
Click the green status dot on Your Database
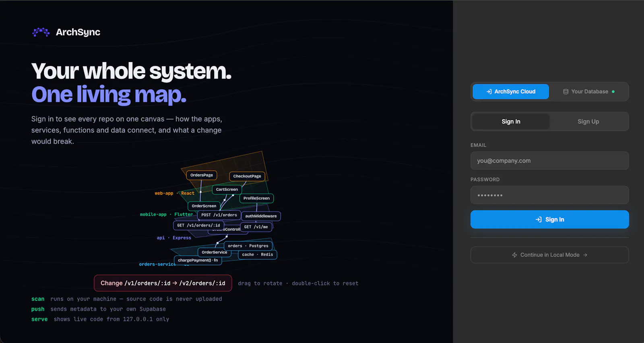613,92
